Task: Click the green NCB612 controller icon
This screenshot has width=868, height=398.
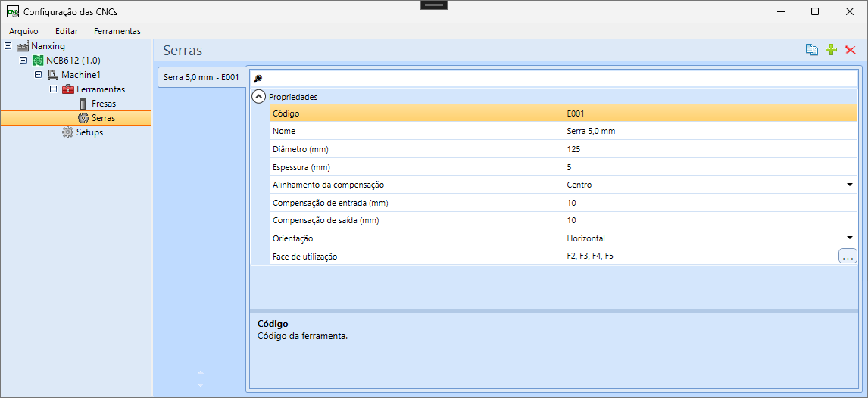Action: pyautogui.click(x=38, y=61)
